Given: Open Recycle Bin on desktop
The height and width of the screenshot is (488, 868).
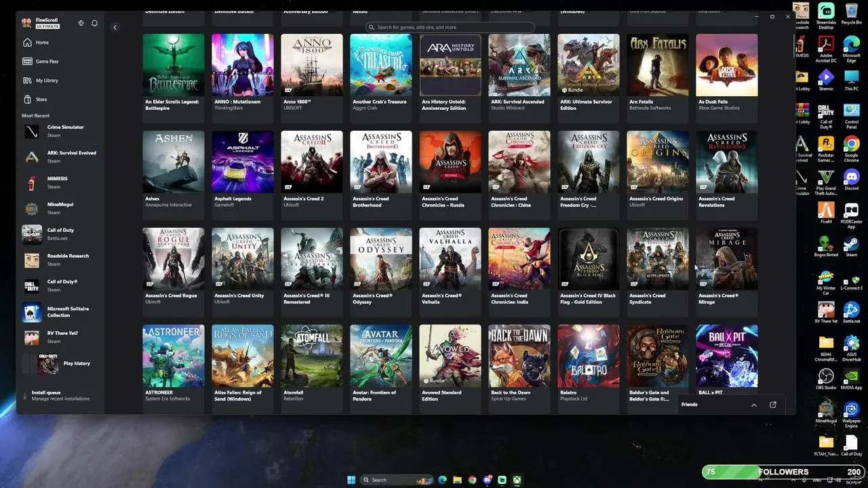Looking at the screenshot, I should point(851,15).
